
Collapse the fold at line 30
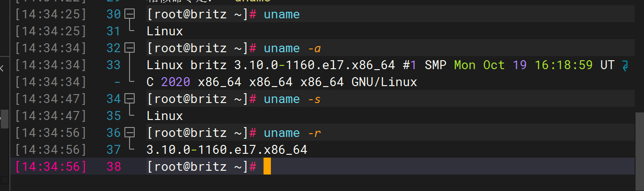(130, 15)
